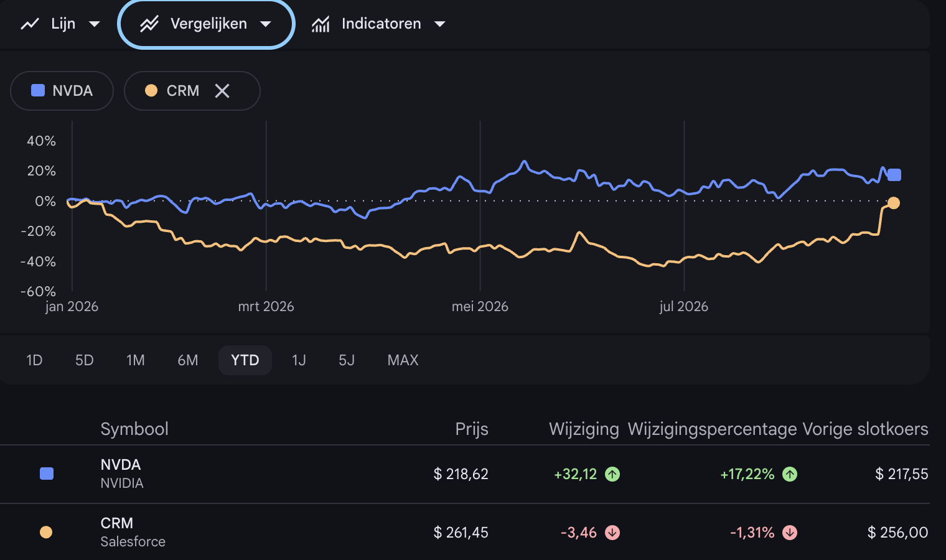Select the 1D time range
Viewport: 946px width, 560px height.
coord(34,360)
